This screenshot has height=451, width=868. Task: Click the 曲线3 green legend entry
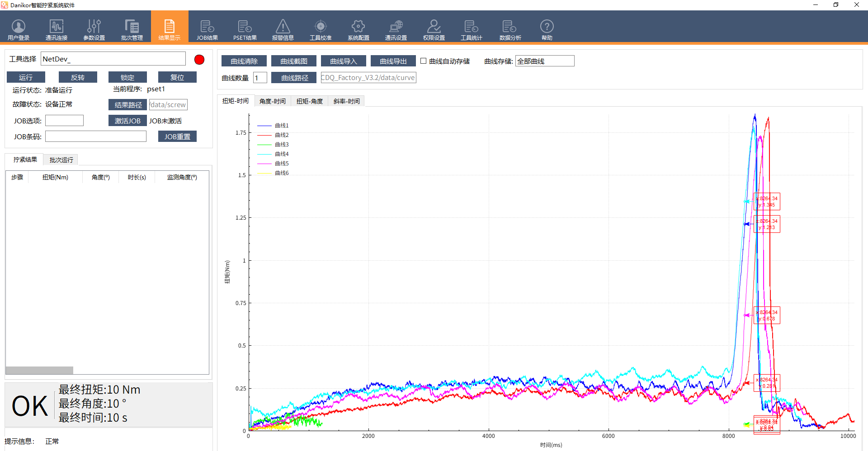click(273, 145)
